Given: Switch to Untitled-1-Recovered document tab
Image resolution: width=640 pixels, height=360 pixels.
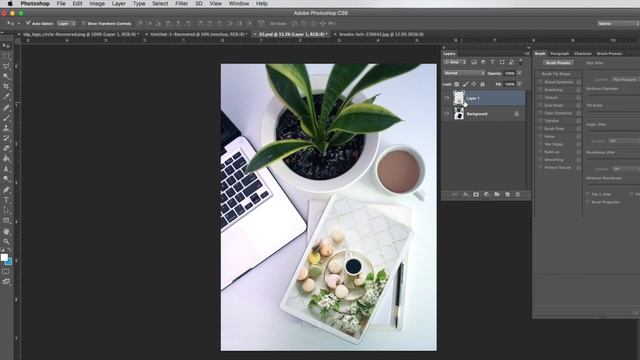Looking at the screenshot, I should 199,34.
